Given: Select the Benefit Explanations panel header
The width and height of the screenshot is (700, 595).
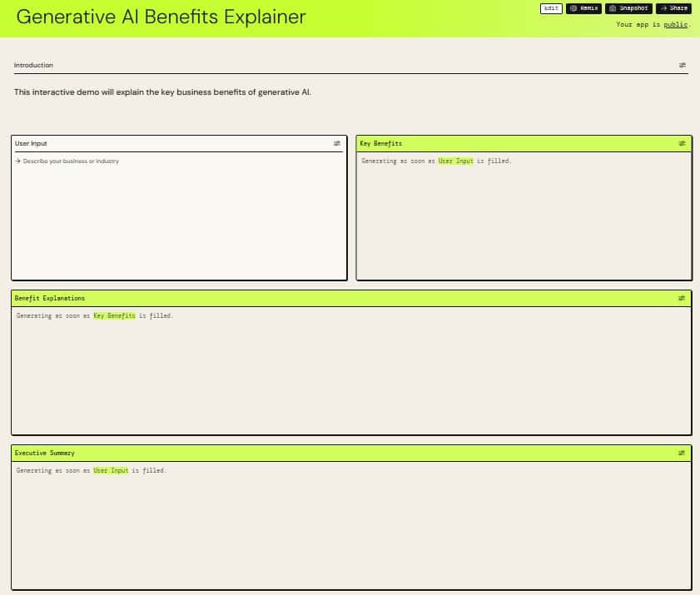Looking at the screenshot, I should click(333, 298).
